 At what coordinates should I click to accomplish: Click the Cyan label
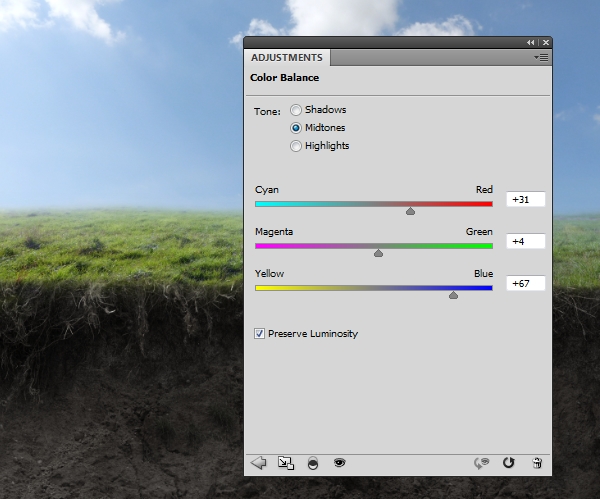pos(267,190)
